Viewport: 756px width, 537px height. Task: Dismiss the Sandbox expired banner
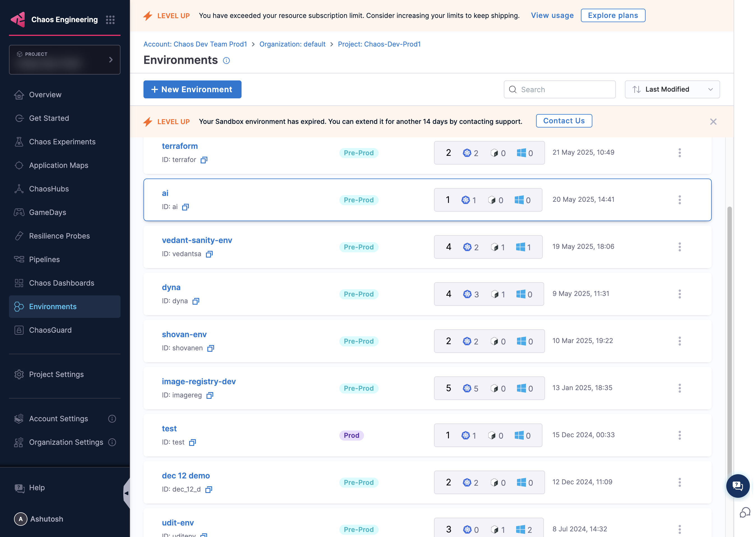pos(713,122)
